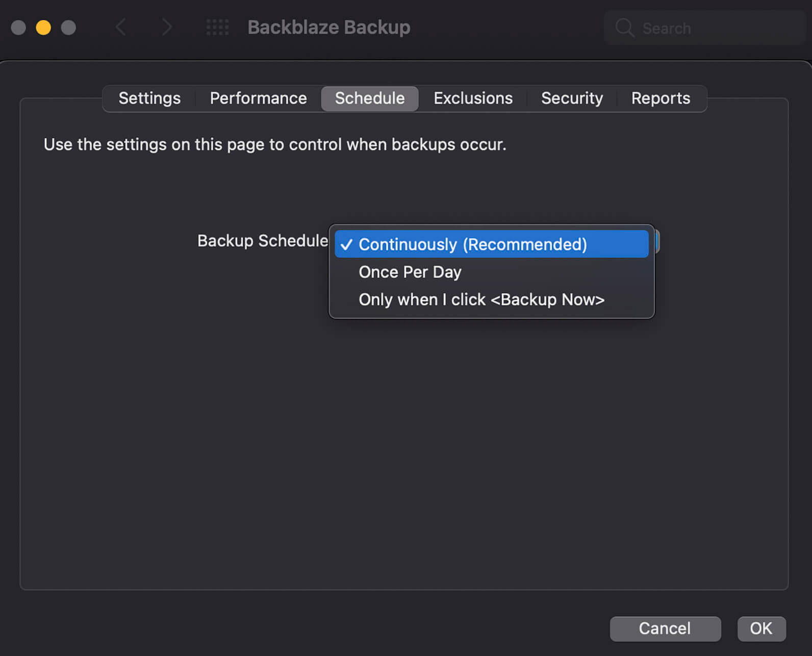Click the magnifying glass search icon
This screenshot has height=656, width=812.
624,28
